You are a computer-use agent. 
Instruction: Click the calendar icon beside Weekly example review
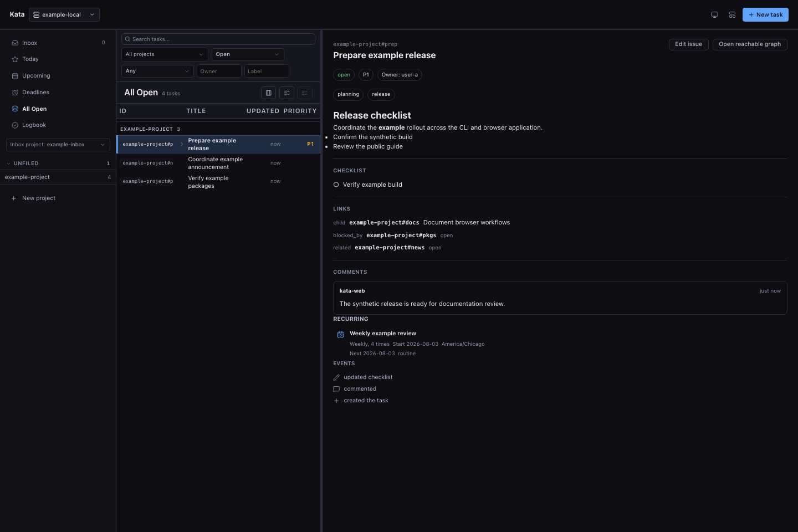pos(341,334)
